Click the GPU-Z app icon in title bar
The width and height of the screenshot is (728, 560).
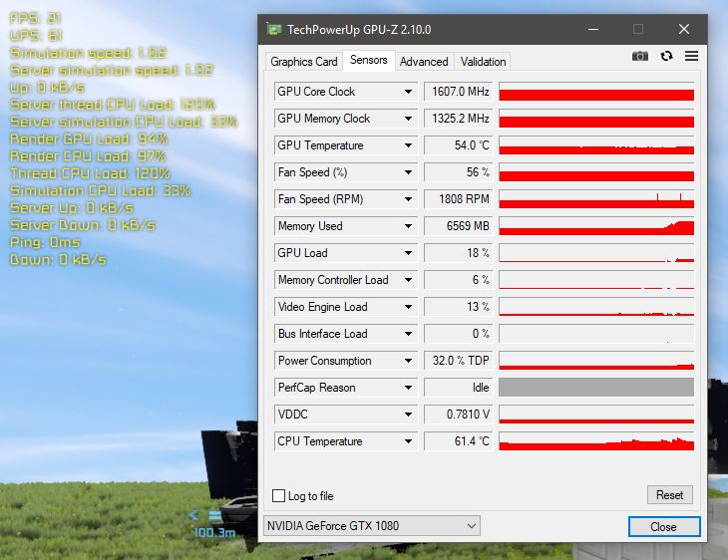(273, 29)
